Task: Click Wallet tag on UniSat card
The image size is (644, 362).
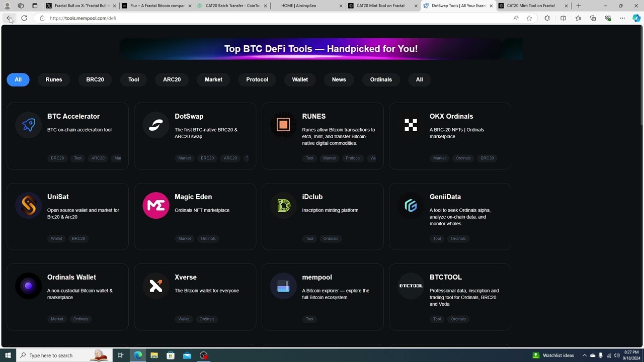Action: click(x=56, y=238)
